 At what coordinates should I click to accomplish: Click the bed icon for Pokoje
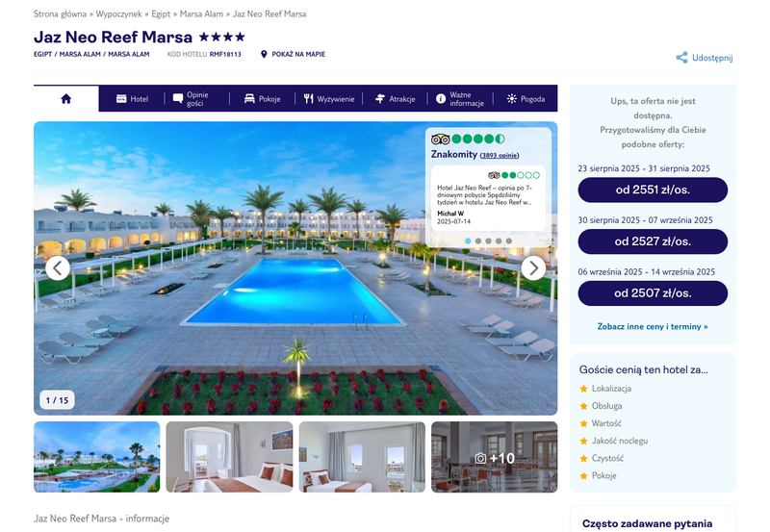(249, 99)
